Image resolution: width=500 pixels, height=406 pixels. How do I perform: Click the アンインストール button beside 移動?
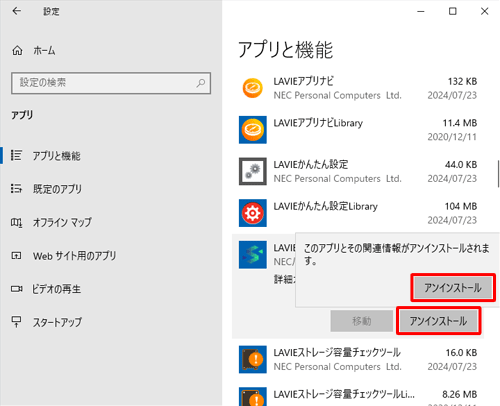pos(438,321)
